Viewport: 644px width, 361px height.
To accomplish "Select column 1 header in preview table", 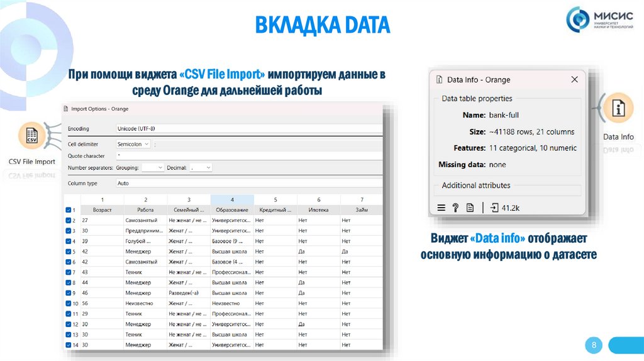I will pos(103,199).
